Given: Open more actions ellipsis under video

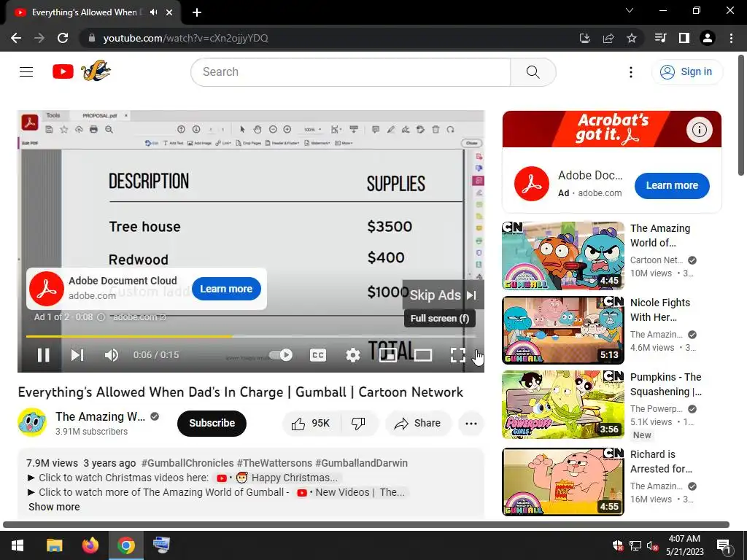Looking at the screenshot, I should point(471,423).
